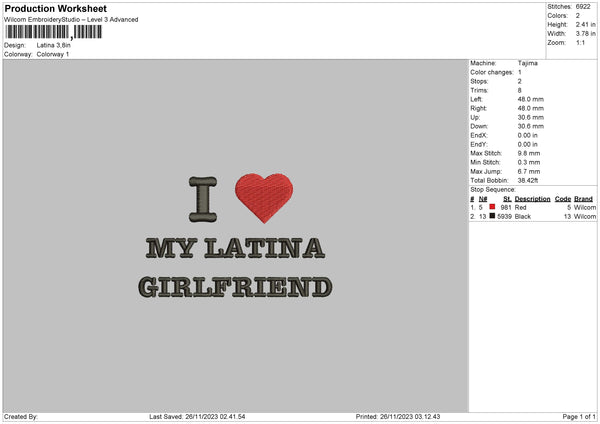The height and width of the screenshot is (424, 600).
Task: Click the Stops value 2
Action: (x=520, y=81)
